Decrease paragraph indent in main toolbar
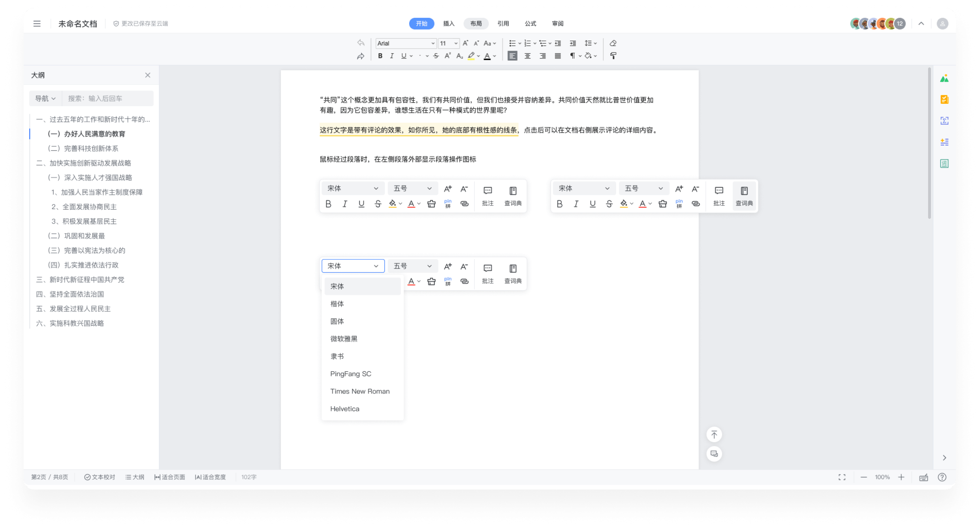980x529 pixels. (558, 43)
